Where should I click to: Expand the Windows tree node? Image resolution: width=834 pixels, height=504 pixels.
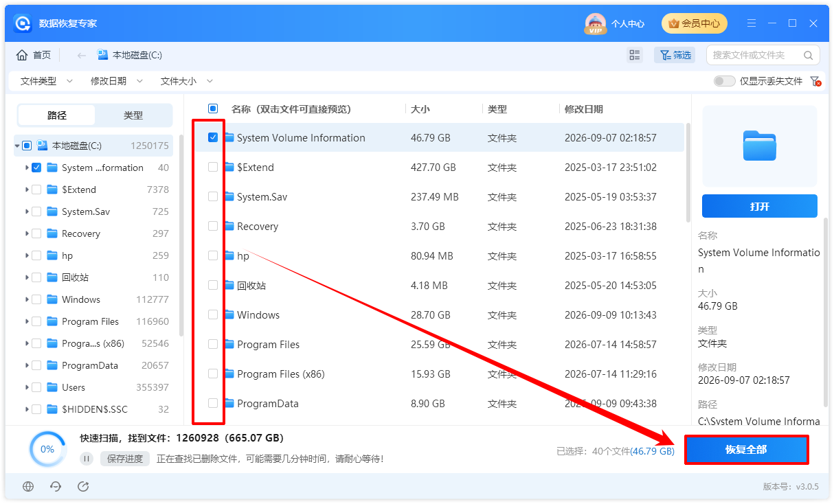27,299
